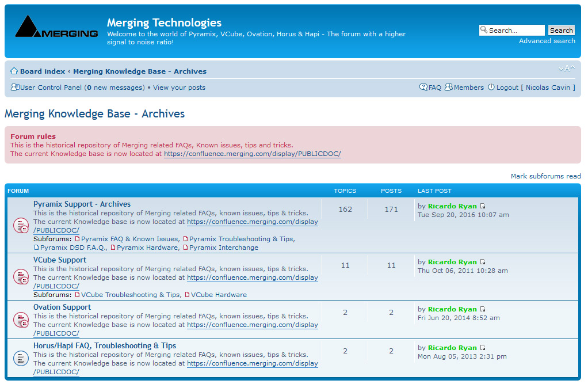
Task: Click the Search button in the header
Action: [x=561, y=31]
